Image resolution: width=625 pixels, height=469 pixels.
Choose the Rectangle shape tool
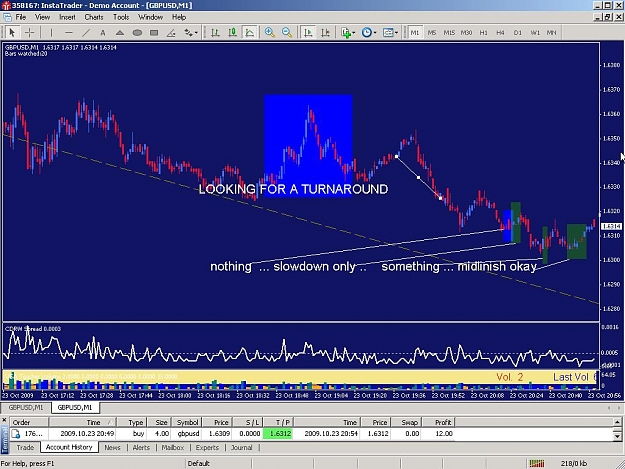(x=154, y=32)
